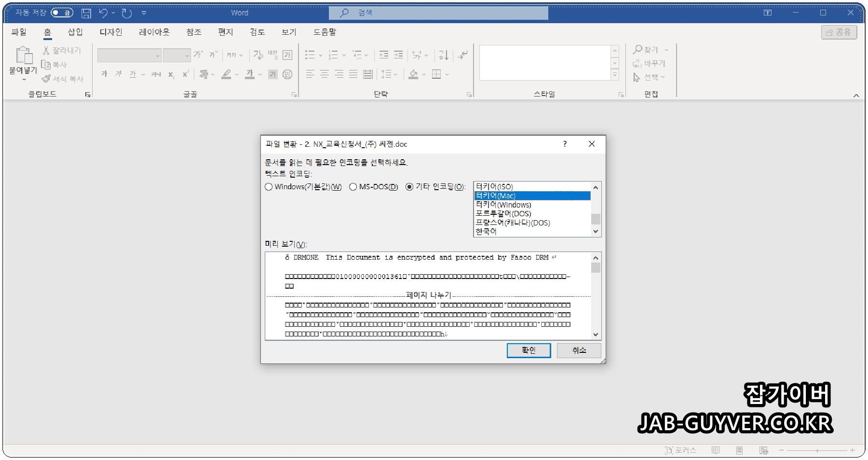868x460 pixels.
Task: Select the MS-DOS encoding radio button
Action: pyautogui.click(x=353, y=187)
